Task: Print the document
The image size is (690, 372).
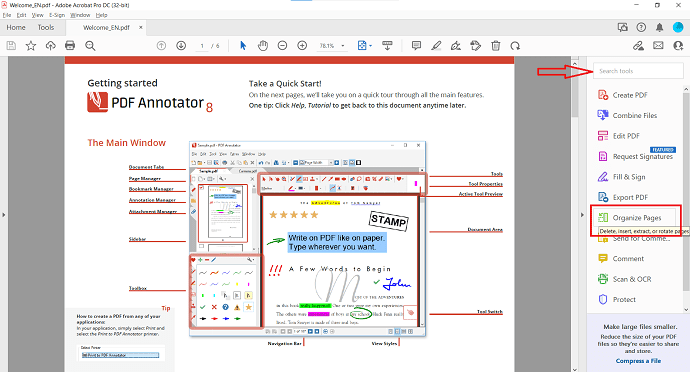Action: 70,46
